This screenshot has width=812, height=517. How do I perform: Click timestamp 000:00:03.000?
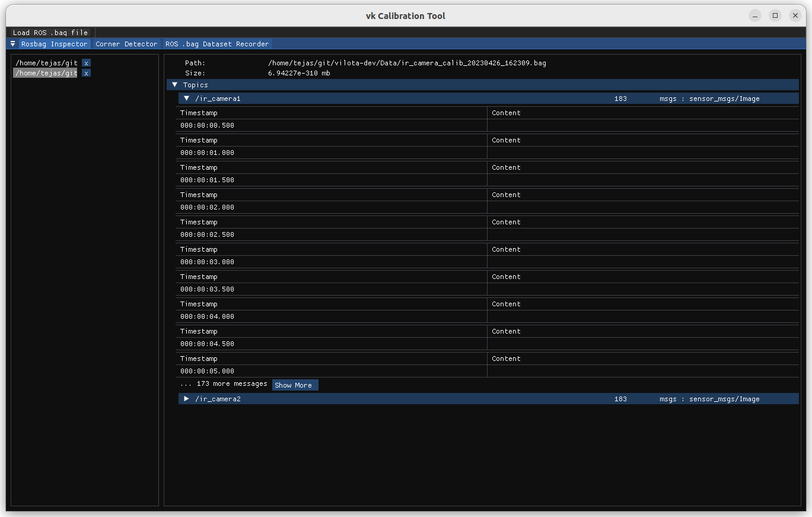coord(208,262)
